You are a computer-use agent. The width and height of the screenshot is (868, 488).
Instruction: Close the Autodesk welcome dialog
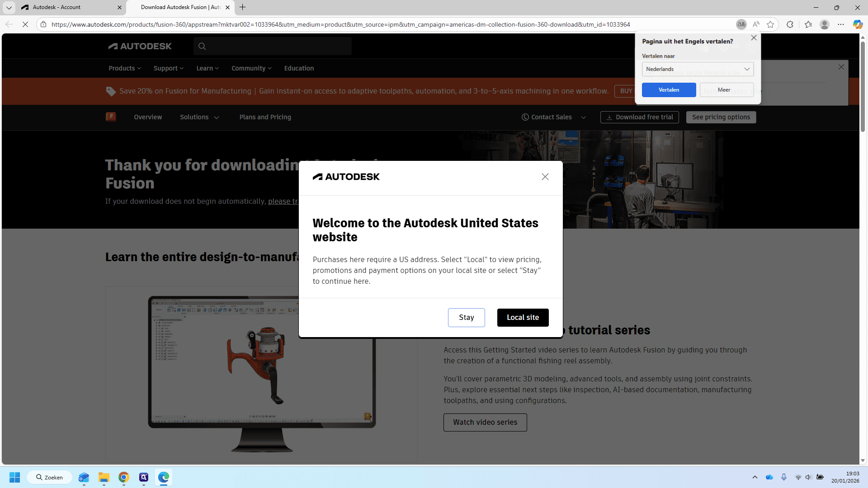point(545,177)
